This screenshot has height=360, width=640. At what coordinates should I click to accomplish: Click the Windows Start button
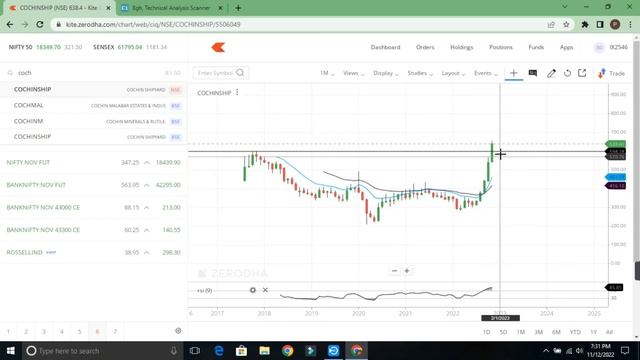tap(11, 351)
